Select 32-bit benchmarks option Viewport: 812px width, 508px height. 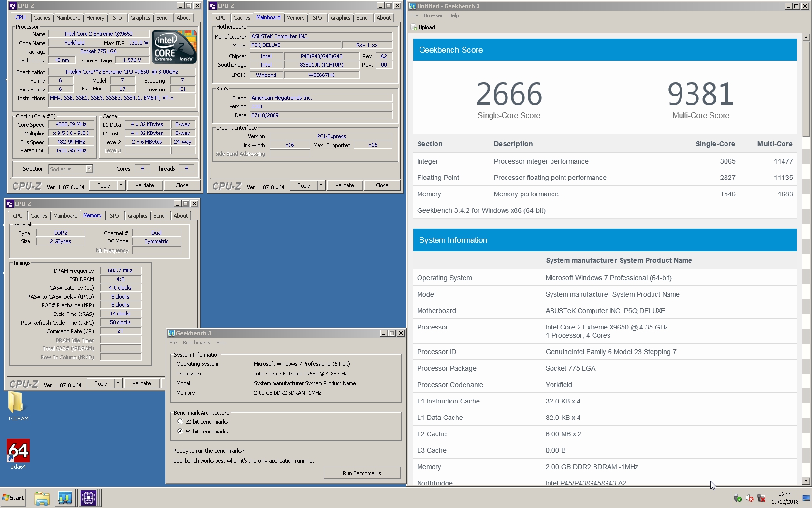pos(180,422)
